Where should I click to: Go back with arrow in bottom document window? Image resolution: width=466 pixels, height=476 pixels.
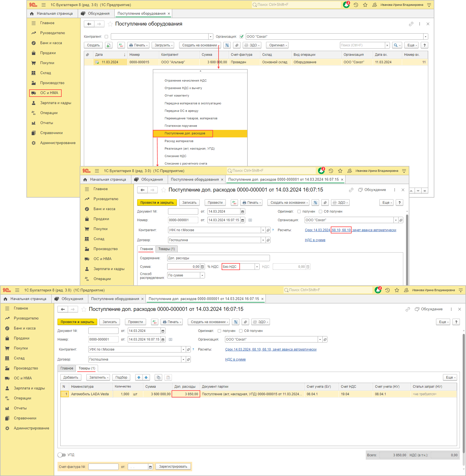point(63,309)
